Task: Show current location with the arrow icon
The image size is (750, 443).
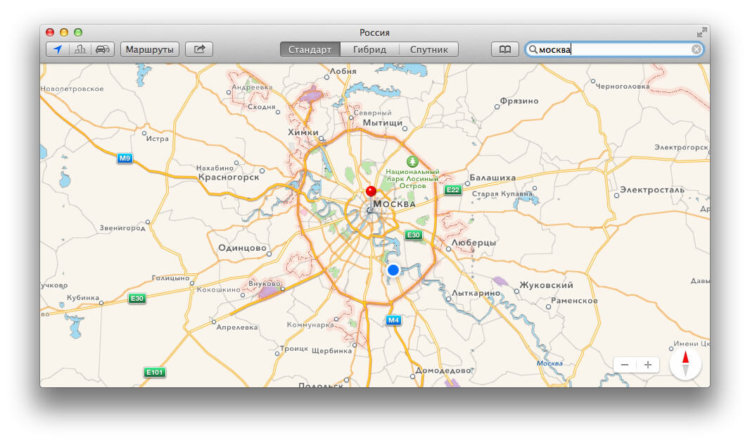Action: (x=58, y=49)
